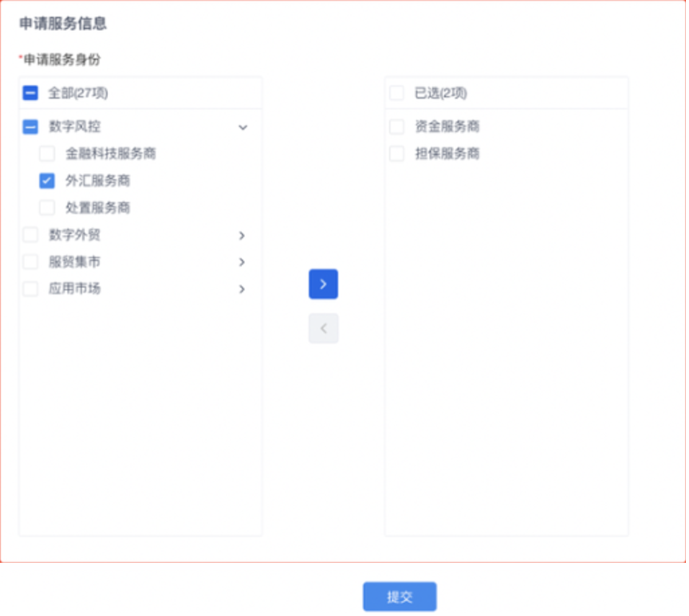
Task: Expand the 数字外贸 category
Action: pos(242,234)
